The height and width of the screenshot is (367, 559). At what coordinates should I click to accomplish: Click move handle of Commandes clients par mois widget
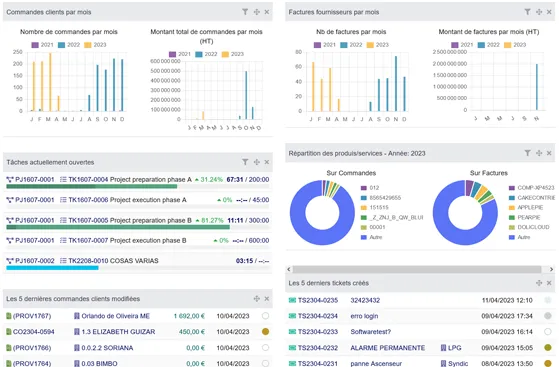click(x=256, y=12)
